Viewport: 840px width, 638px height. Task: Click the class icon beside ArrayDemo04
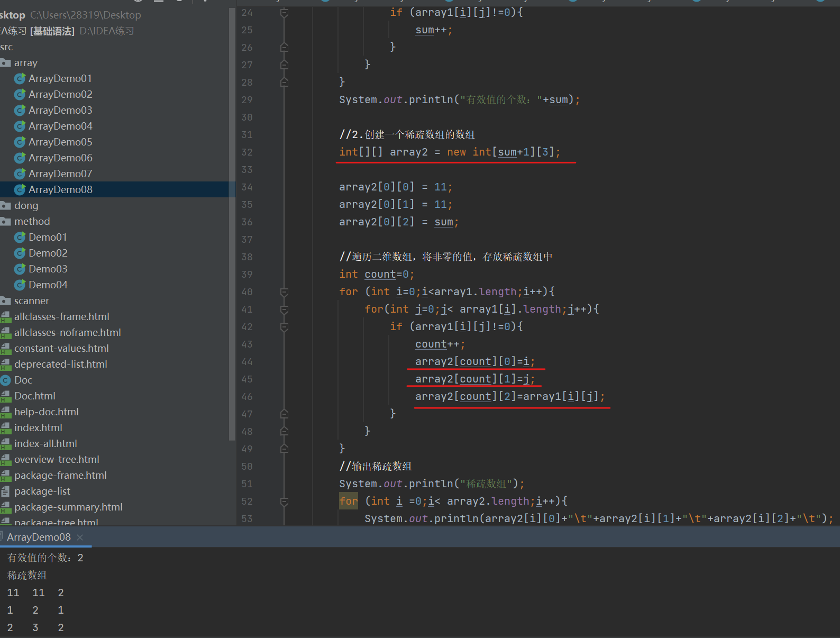pyautogui.click(x=20, y=126)
